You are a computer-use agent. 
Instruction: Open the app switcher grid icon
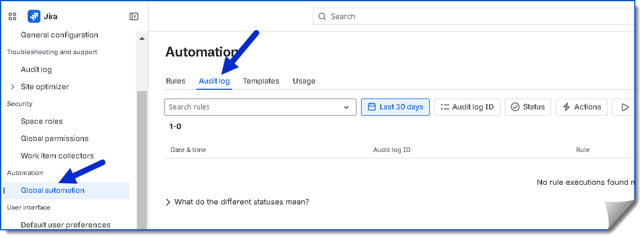point(12,16)
